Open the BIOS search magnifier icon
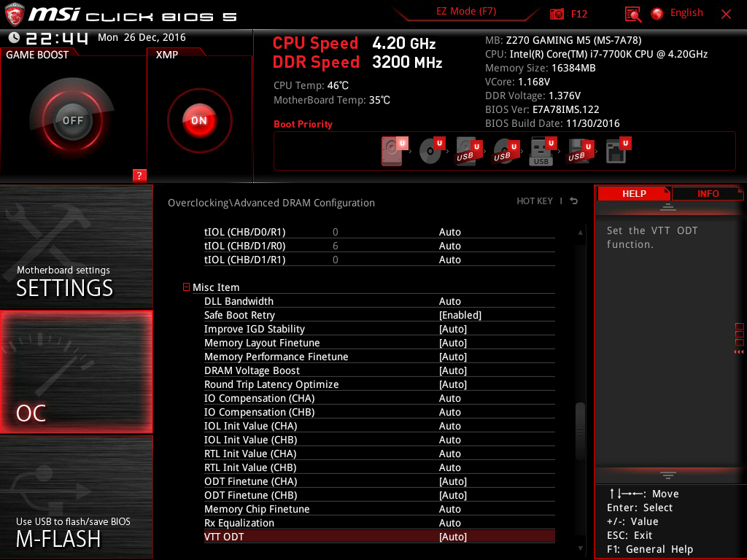Image resolution: width=747 pixels, height=560 pixels. pos(632,15)
